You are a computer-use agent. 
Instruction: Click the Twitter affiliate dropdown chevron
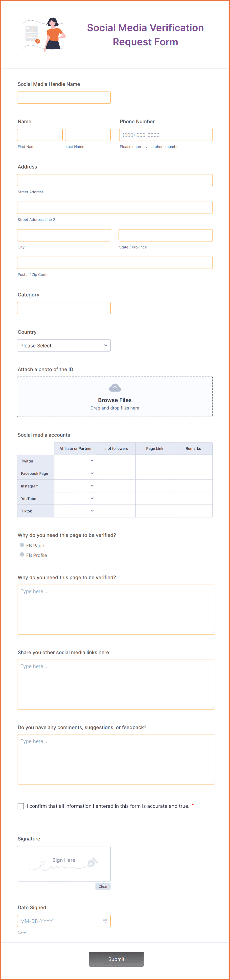(92, 461)
